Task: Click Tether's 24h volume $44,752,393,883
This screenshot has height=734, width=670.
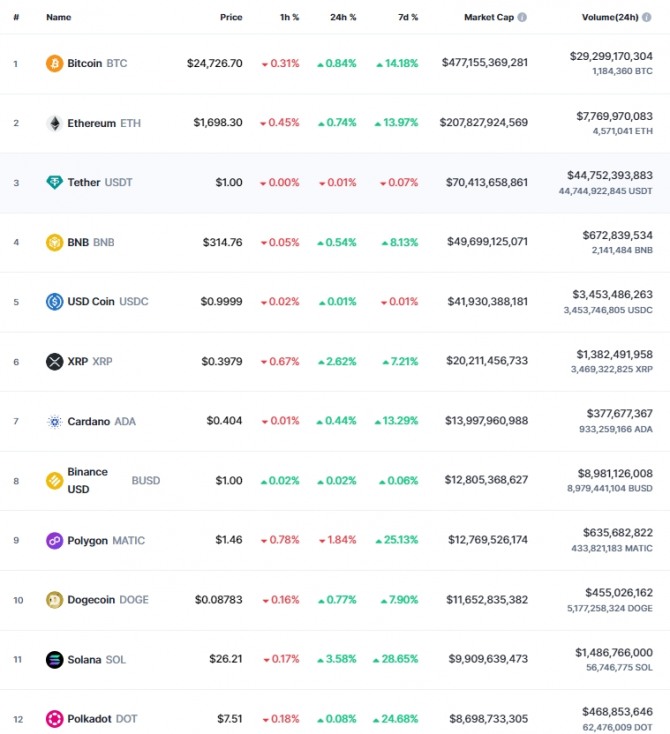Action: [610, 176]
